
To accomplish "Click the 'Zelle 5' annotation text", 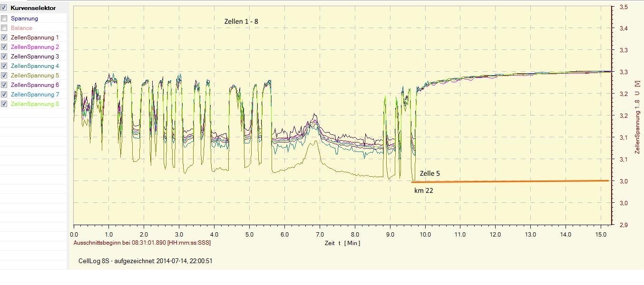I will (429, 174).
